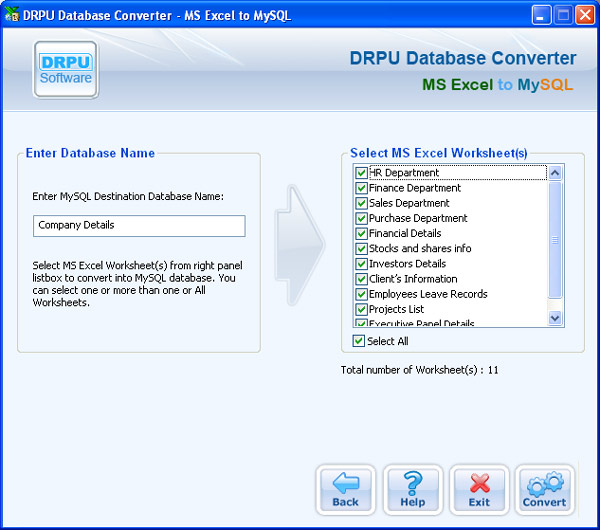Uncheck Stocks and shares info checkbox
This screenshot has width=600, height=530.
(x=361, y=249)
